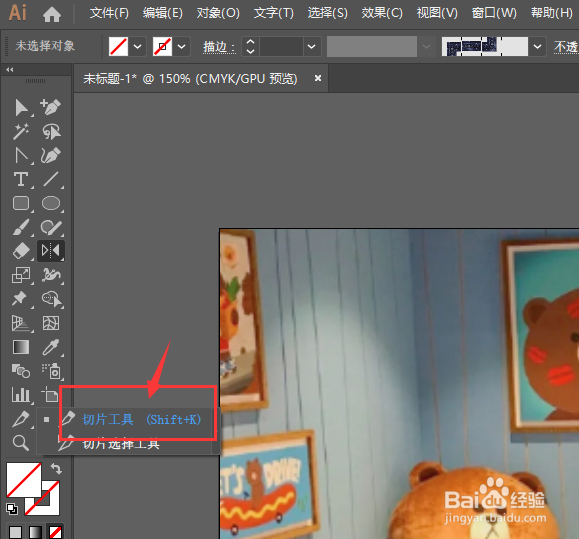Switch to 未标题-1* document tab
Screen dimensions: 579x539
pos(191,79)
